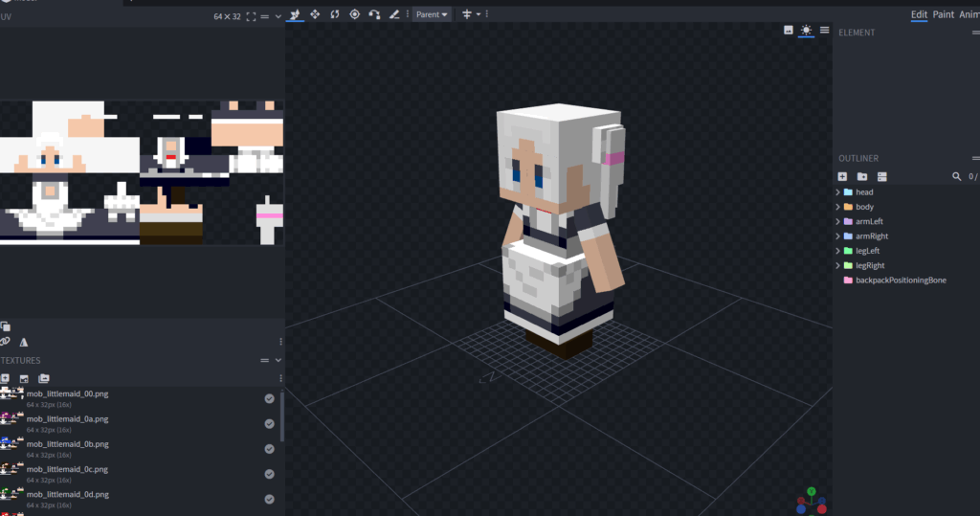
Task: Toggle saved checkmark for mob_littlemaid_00.png
Action: [269, 398]
